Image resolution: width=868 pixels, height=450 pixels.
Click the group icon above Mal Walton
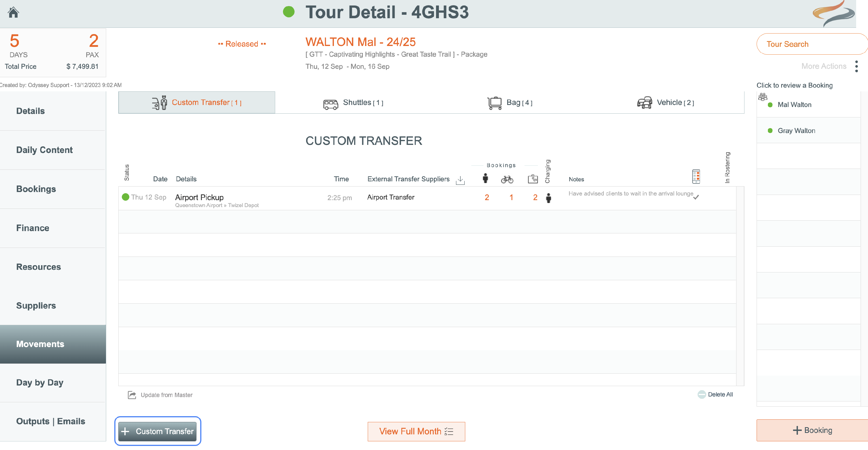click(x=762, y=97)
